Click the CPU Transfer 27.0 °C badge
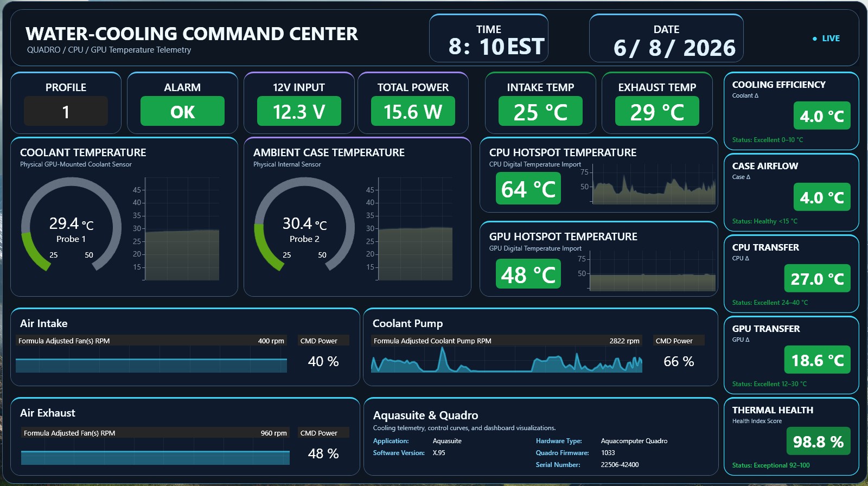The width and height of the screenshot is (868, 486). (818, 279)
